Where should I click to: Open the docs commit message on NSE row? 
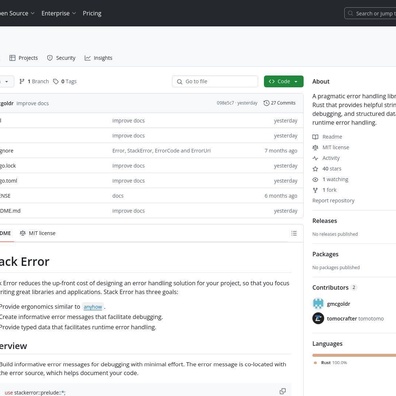pyautogui.click(x=118, y=196)
